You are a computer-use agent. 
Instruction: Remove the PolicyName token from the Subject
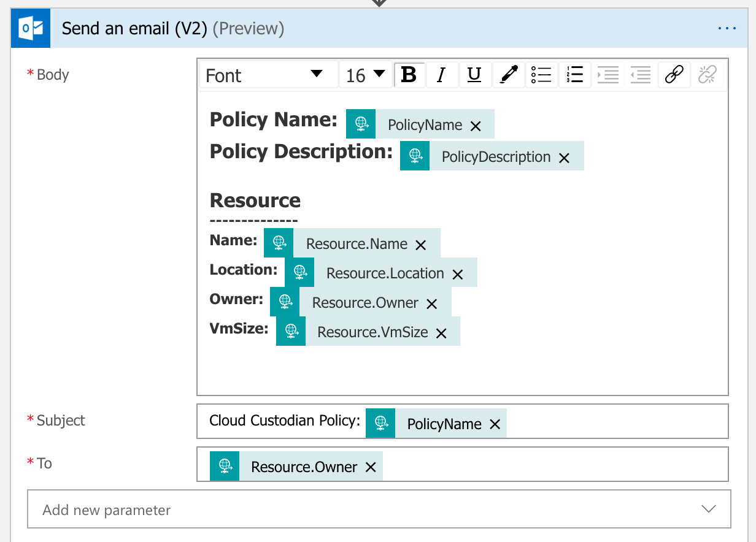495,424
